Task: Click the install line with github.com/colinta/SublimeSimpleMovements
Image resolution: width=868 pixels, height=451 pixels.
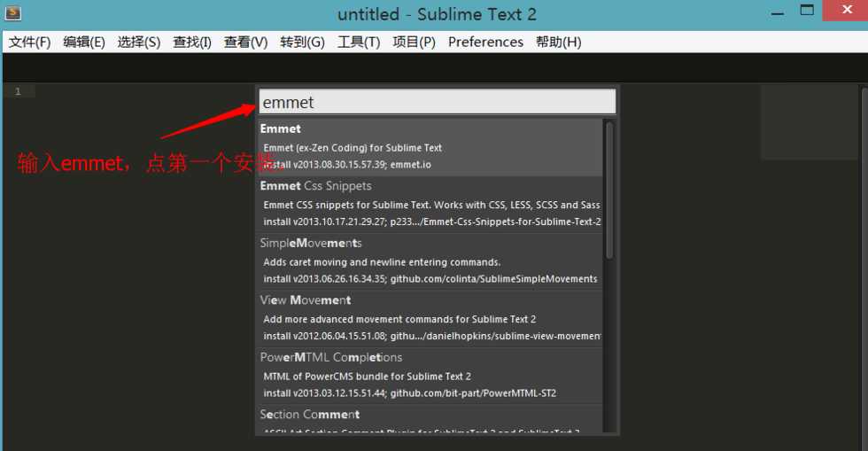Action: tap(430, 279)
